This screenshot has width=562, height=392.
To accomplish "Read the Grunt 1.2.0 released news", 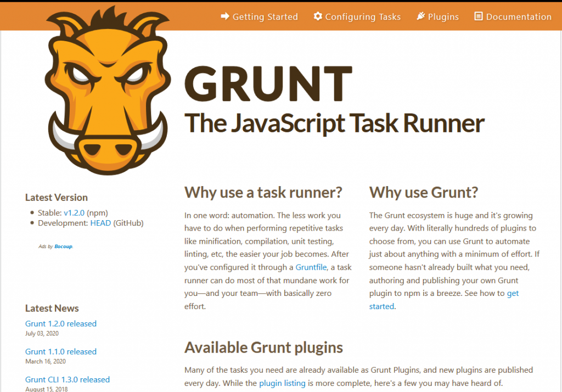I will [61, 323].
